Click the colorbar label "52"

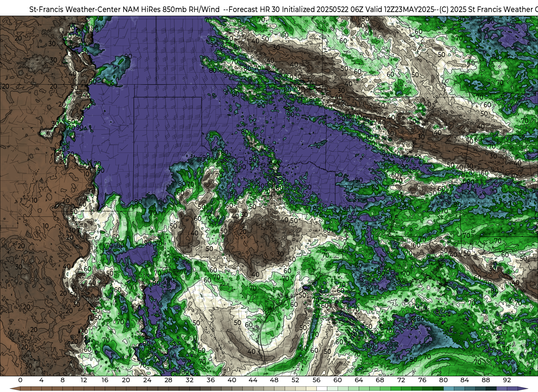tap(295, 380)
